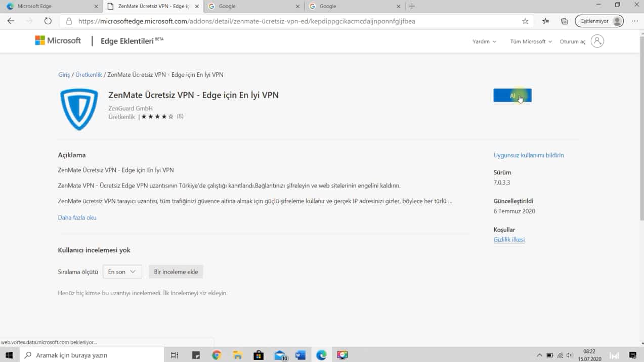644x362 pixels.
Task: Click the Al button to get the extension
Action: pyautogui.click(x=512, y=96)
